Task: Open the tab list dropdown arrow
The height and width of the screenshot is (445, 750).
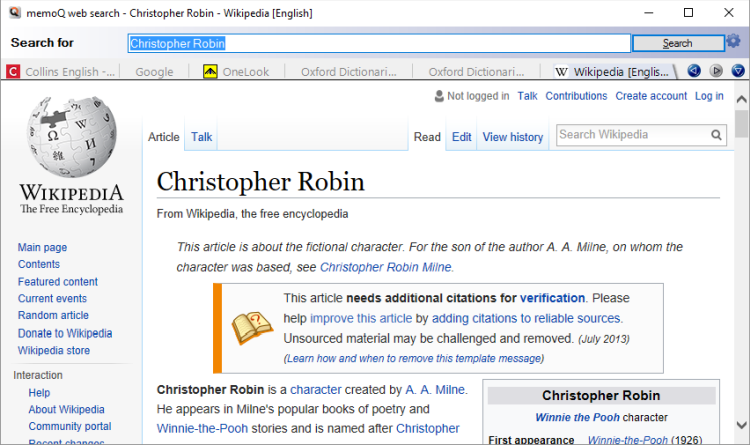Action: 738,71
